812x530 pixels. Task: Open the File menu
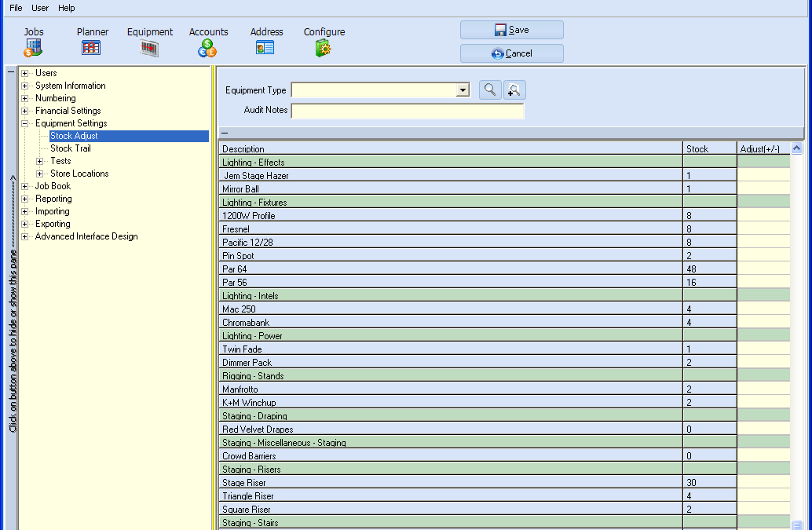(x=16, y=8)
